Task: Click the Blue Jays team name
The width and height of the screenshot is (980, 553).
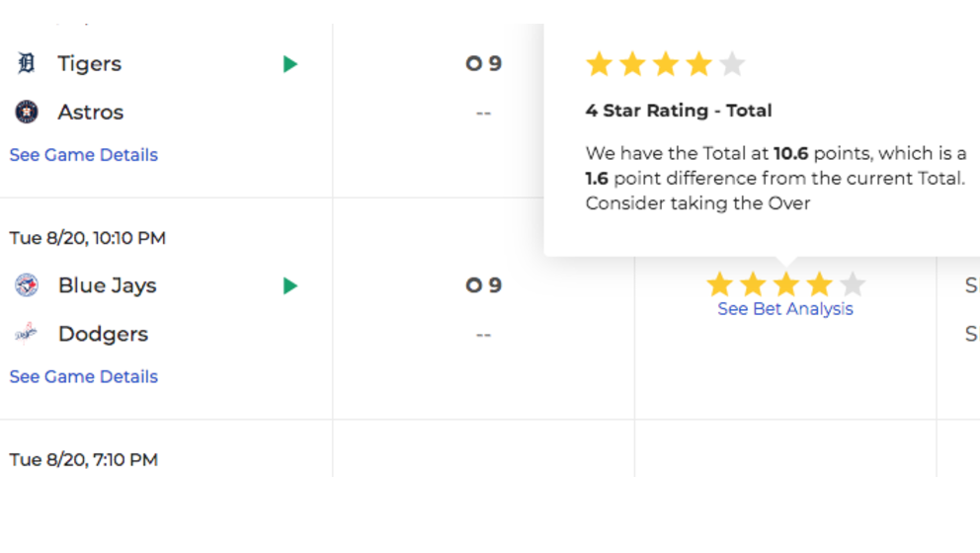Action: click(x=108, y=285)
